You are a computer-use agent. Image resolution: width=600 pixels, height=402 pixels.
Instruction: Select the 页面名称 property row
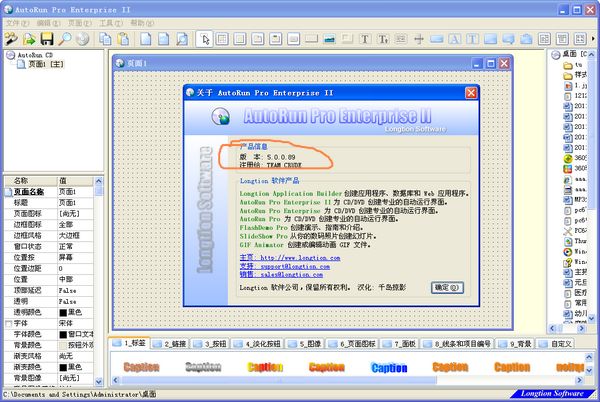click(x=49, y=192)
